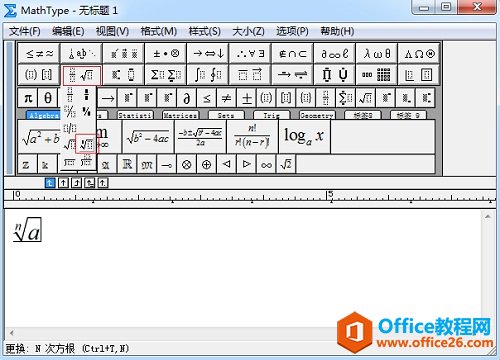Expand the matrix templates palette
Screen dimensions: 500x360
click(377, 75)
